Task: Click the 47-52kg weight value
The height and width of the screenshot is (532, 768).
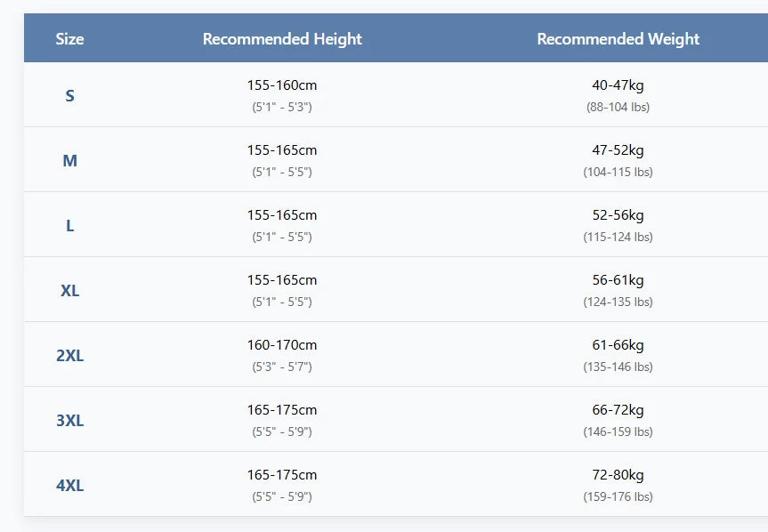Action: click(618, 150)
